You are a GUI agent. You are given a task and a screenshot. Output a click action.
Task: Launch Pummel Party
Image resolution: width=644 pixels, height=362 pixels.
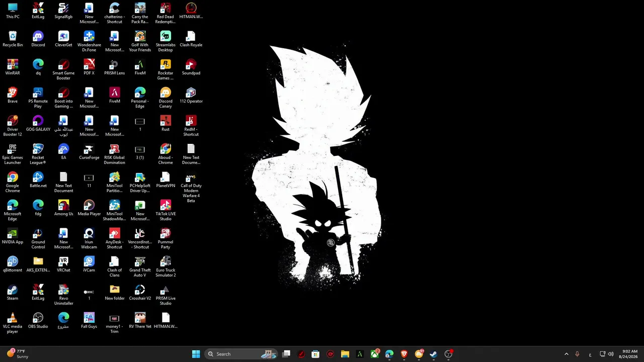coord(166,239)
